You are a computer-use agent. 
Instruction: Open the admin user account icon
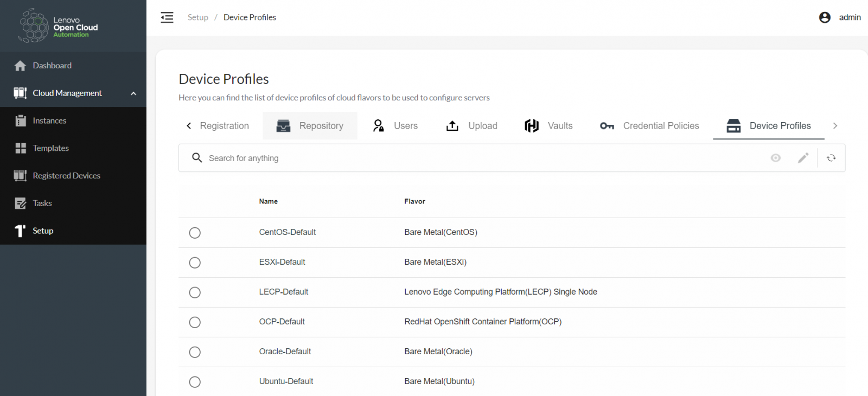pos(825,17)
